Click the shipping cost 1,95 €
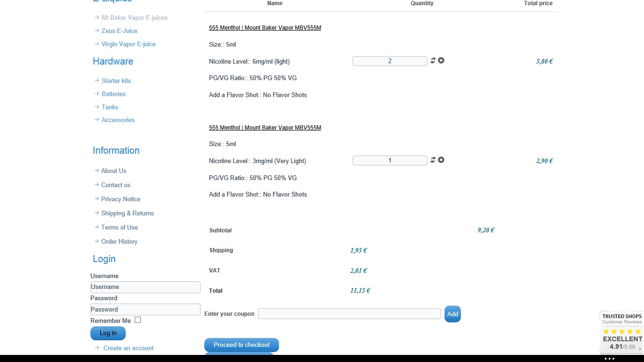Image resolution: width=644 pixels, height=362 pixels. tap(359, 250)
